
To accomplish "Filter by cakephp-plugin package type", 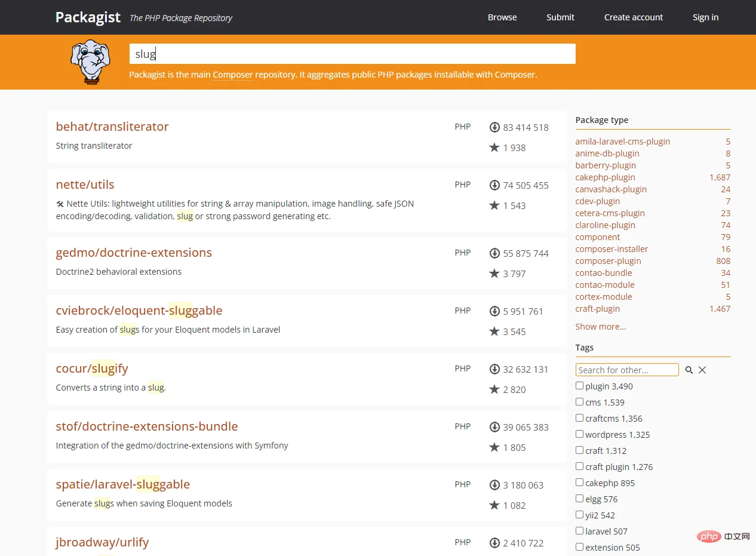I will (605, 177).
